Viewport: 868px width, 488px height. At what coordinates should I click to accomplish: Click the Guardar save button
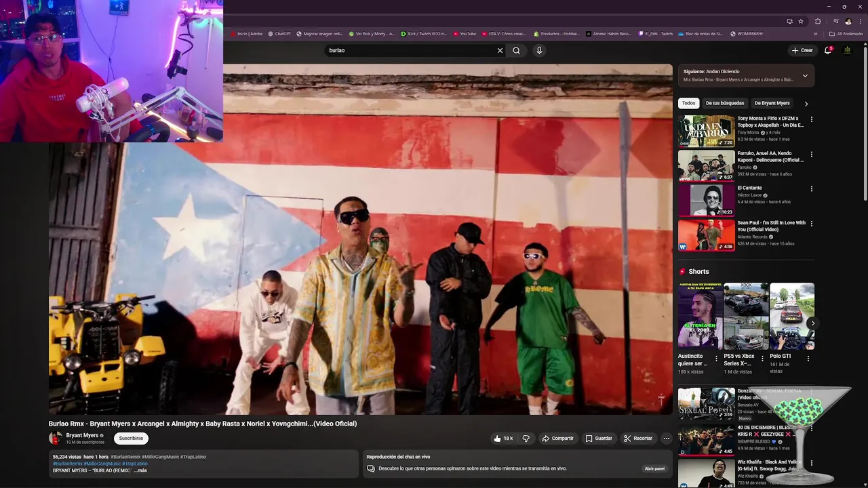tap(599, 439)
